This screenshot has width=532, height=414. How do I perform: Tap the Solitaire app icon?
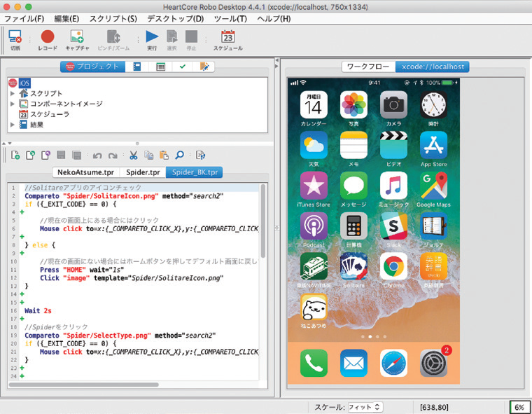point(353,266)
